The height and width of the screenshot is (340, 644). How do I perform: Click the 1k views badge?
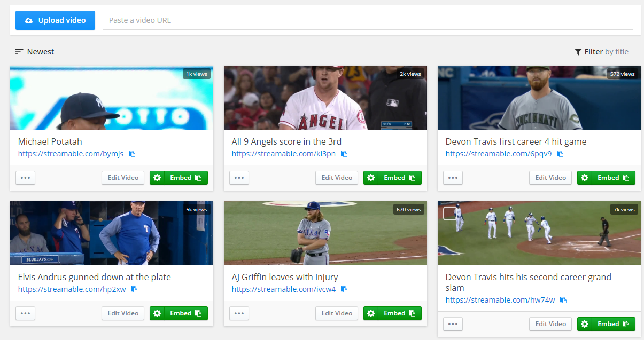tap(197, 74)
